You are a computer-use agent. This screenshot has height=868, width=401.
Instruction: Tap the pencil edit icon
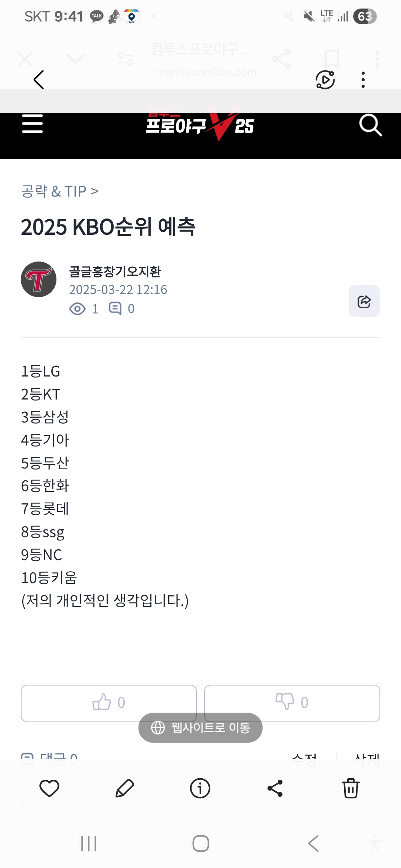click(x=124, y=788)
